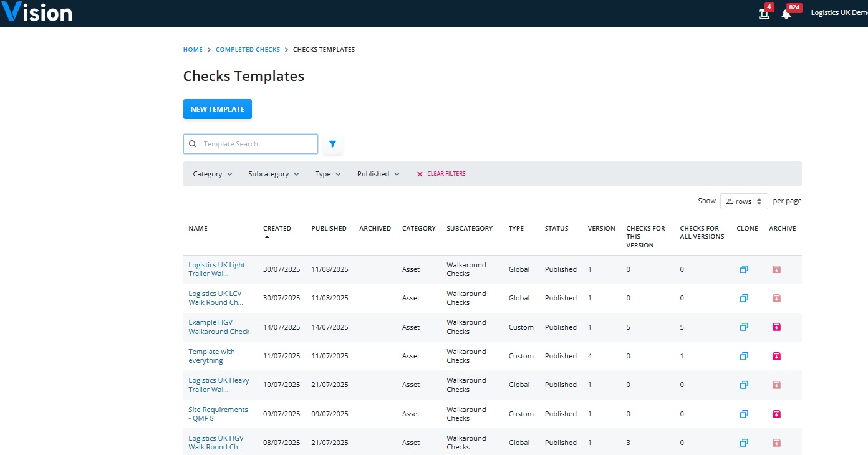Image resolution: width=868 pixels, height=455 pixels.
Task: Click the Vision logo
Action: point(36,12)
